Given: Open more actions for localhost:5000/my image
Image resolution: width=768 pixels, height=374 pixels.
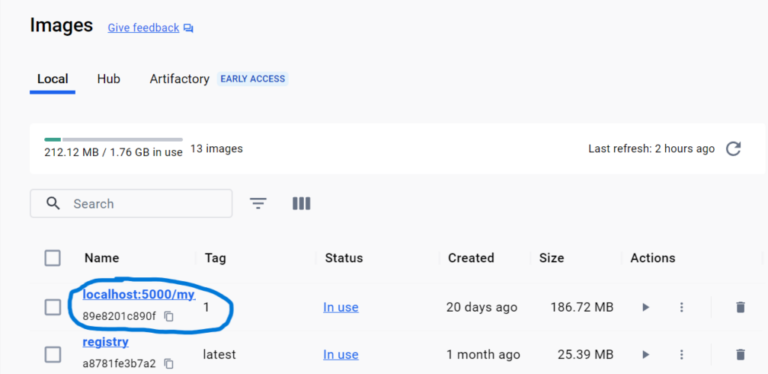Looking at the screenshot, I should click(x=681, y=307).
